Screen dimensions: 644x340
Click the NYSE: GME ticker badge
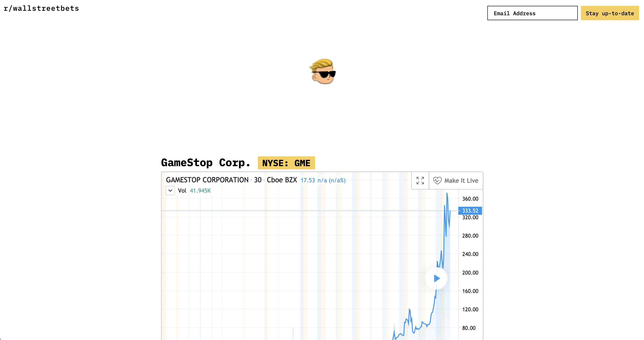coord(286,163)
